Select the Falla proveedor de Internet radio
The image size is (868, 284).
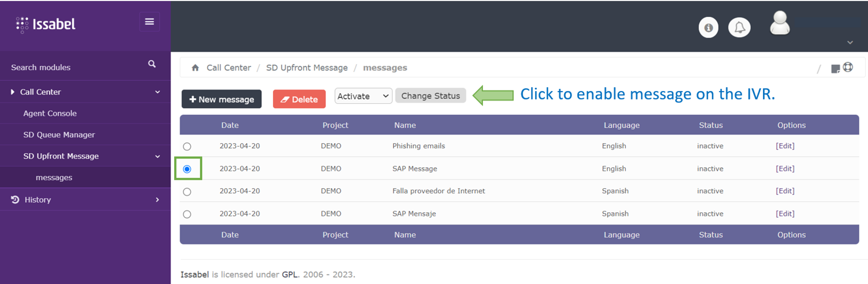coord(187,192)
